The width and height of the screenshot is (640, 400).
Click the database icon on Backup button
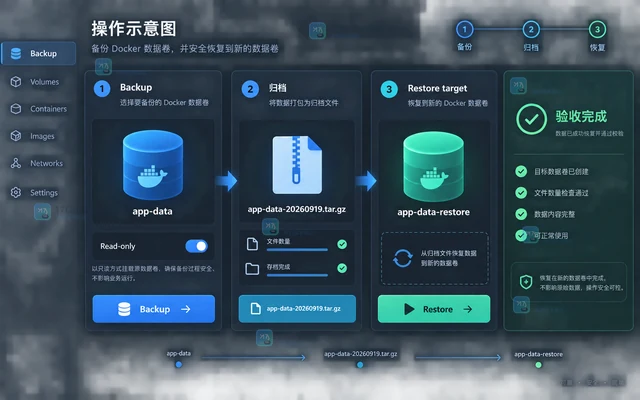click(124, 309)
